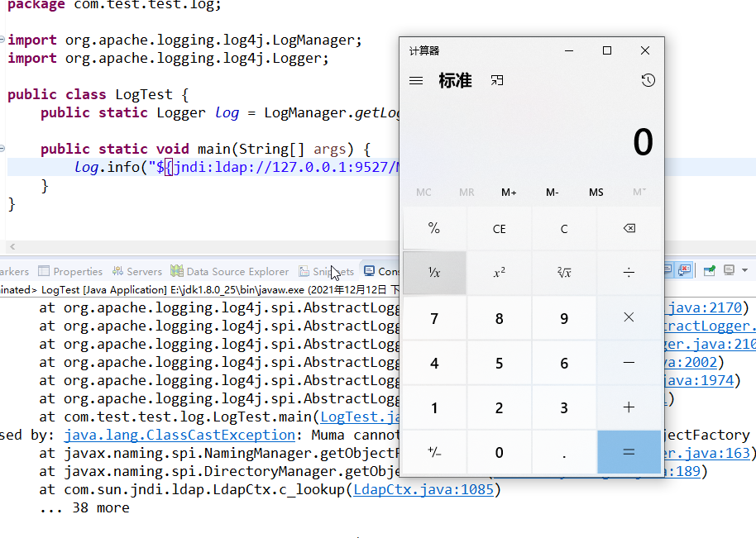The width and height of the screenshot is (756, 538).
Task: Switch to the Properties tab in Eclipse
Action: [x=70, y=271]
